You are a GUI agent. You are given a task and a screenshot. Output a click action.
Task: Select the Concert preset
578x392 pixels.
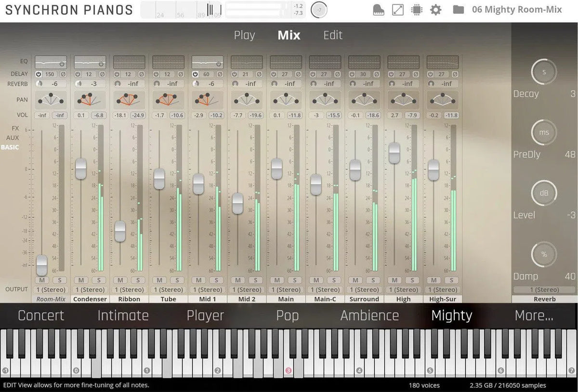pos(41,315)
